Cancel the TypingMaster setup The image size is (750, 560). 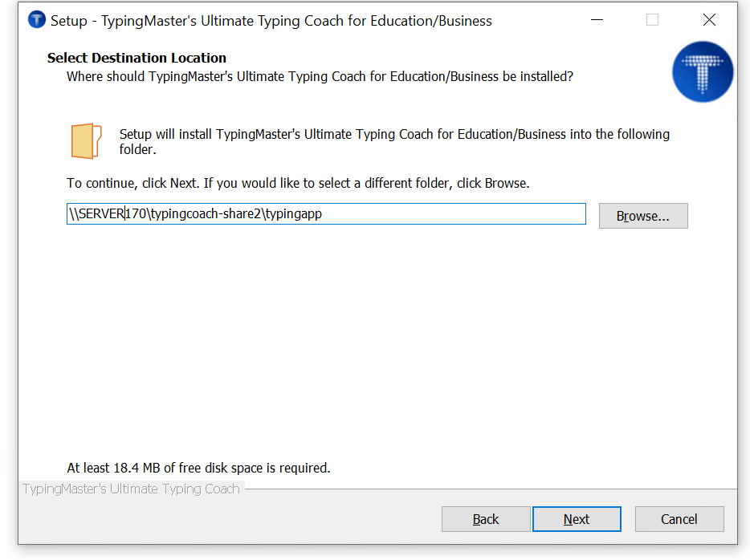[x=679, y=519]
